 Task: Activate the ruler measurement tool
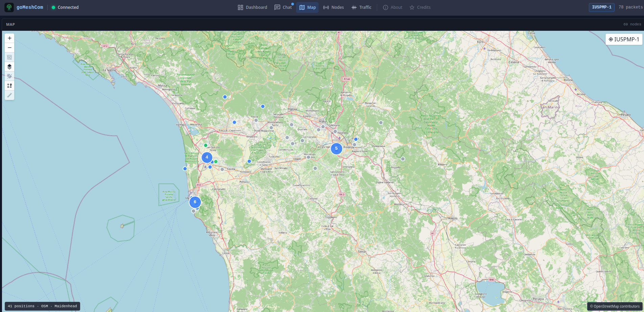(9, 95)
